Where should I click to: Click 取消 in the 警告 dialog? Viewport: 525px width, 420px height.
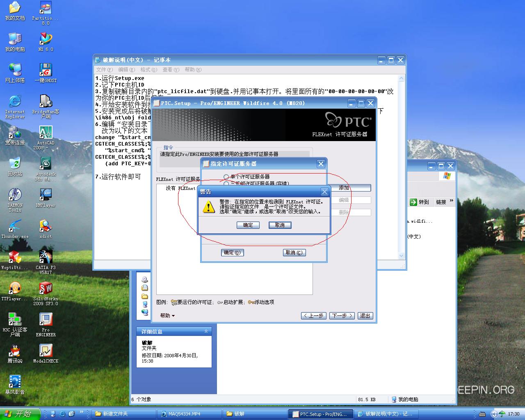pos(280,225)
